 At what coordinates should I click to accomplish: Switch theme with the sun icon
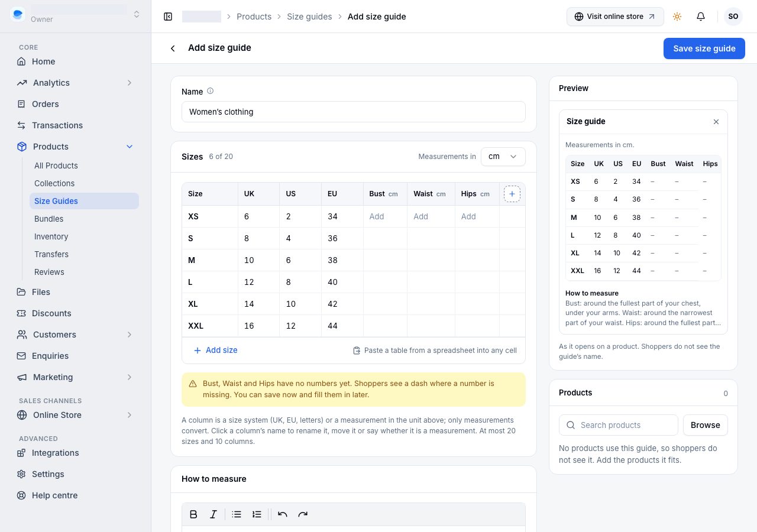(677, 17)
